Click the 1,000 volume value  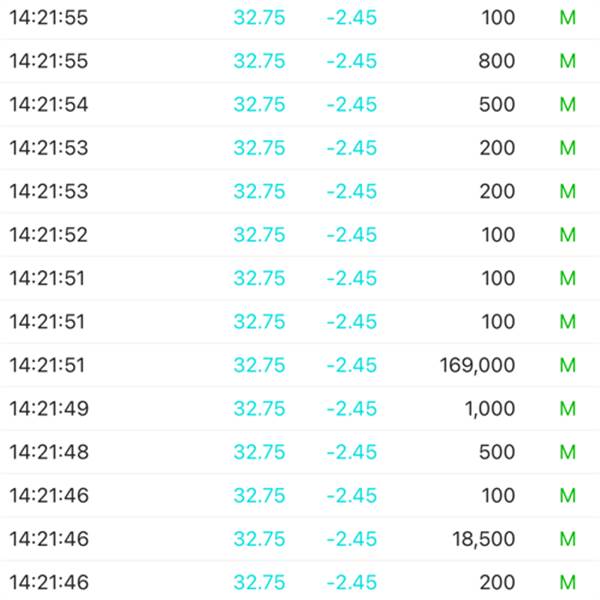490,409
